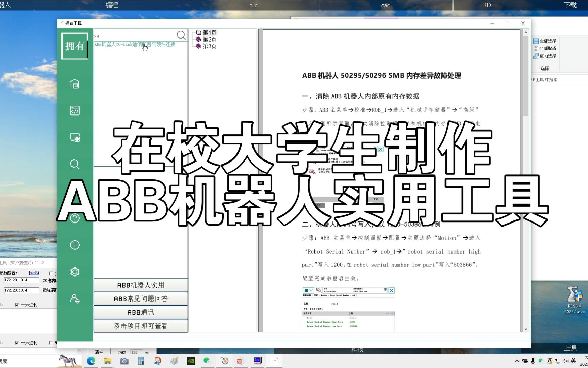Click 全部选择 in Explorer ribbon
588x368 pixels.
(x=544, y=41)
